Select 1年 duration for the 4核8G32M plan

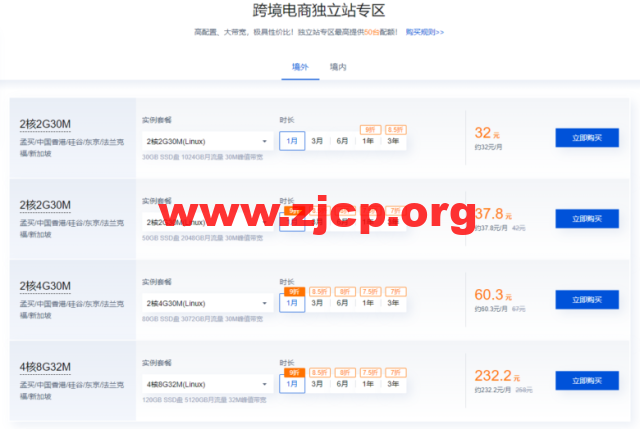point(368,384)
